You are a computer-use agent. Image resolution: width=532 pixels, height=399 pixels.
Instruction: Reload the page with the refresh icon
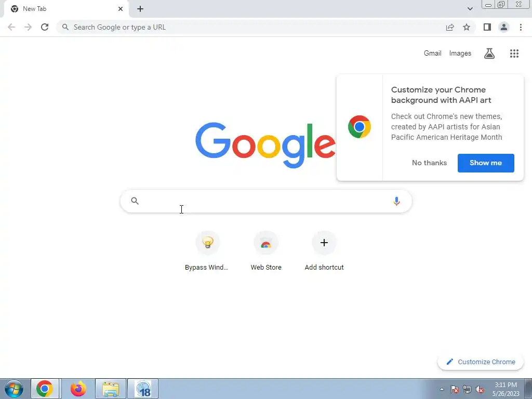[45, 27]
